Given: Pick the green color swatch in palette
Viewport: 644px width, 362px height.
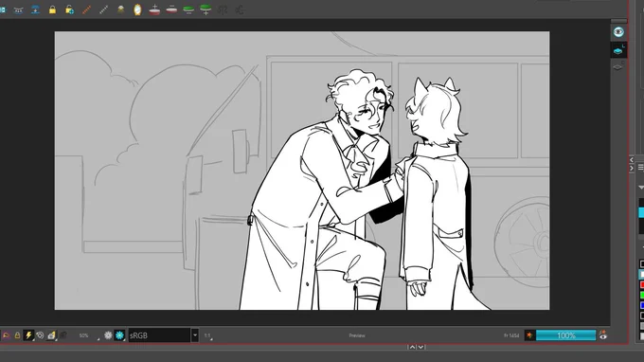Looking at the screenshot, I should point(642,295).
